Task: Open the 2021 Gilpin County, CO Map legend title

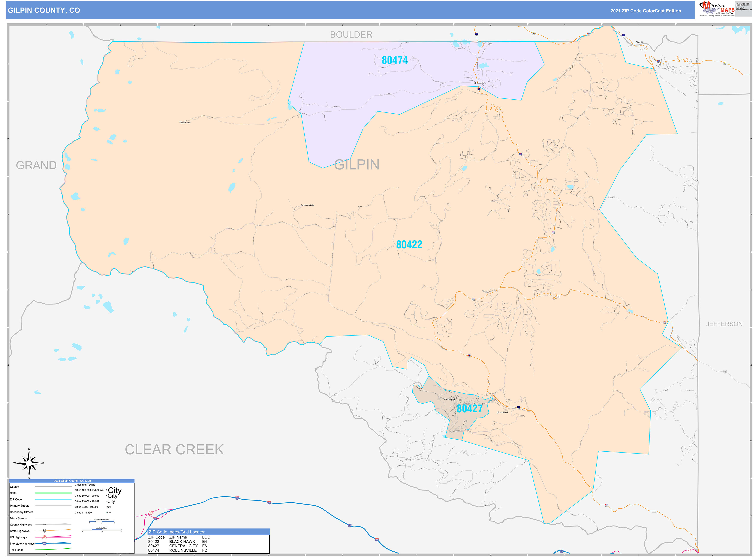Action: pos(72,481)
